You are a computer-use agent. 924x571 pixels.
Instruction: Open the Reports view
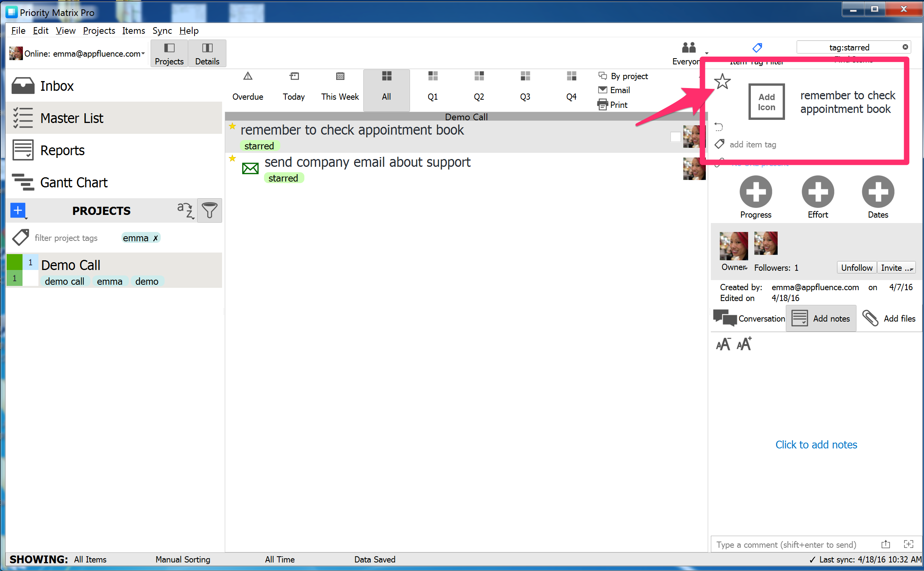click(62, 150)
